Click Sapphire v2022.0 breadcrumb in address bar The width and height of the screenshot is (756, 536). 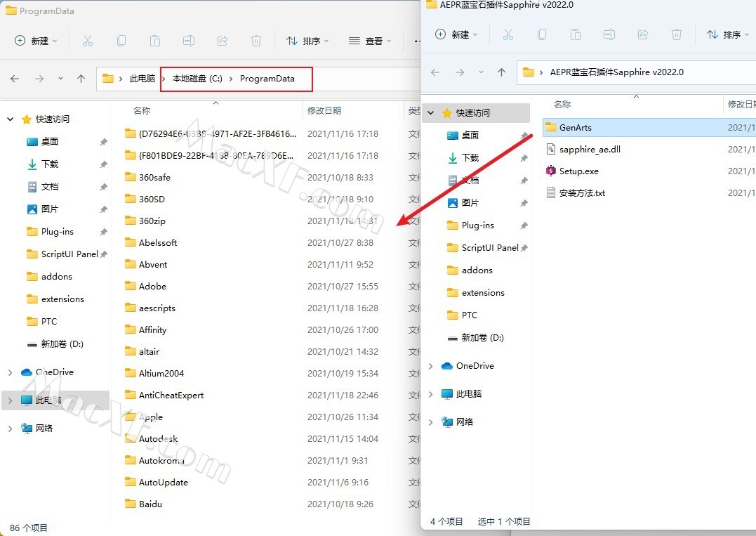click(x=616, y=72)
